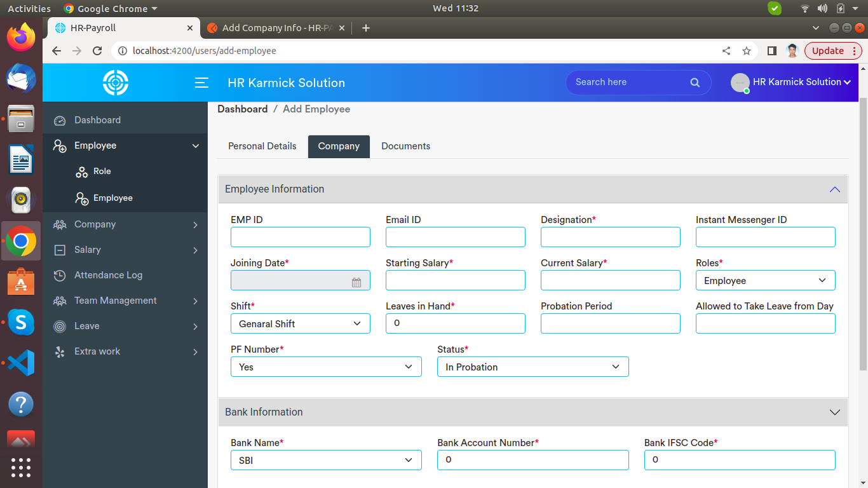
Task: Bookmark this page with the star icon
Action: (x=747, y=51)
